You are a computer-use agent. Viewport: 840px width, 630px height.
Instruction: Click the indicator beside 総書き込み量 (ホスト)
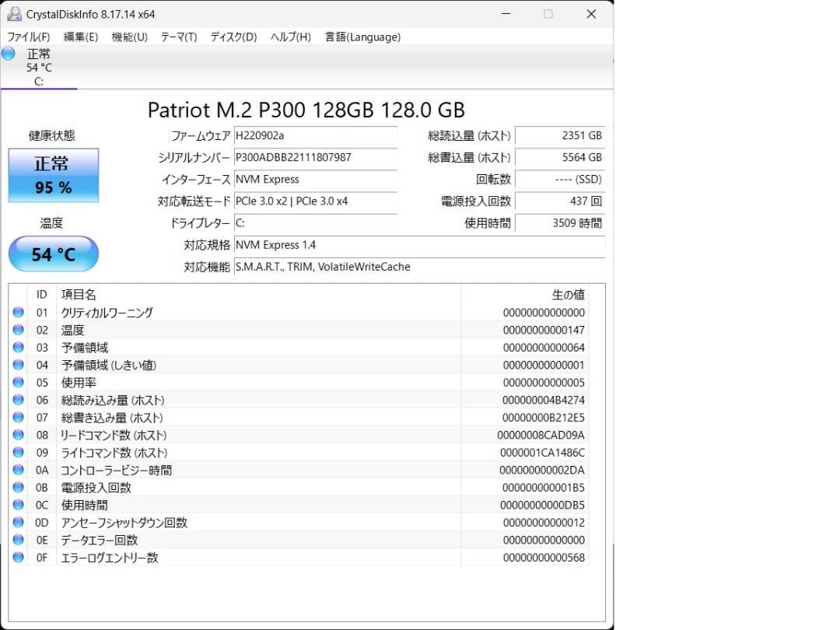(x=18, y=417)
